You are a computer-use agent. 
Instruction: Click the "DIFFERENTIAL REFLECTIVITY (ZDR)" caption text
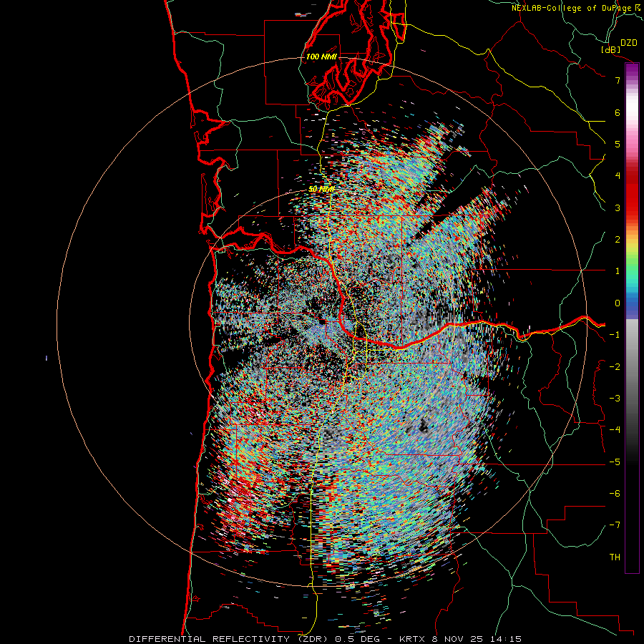click(230, 639)
